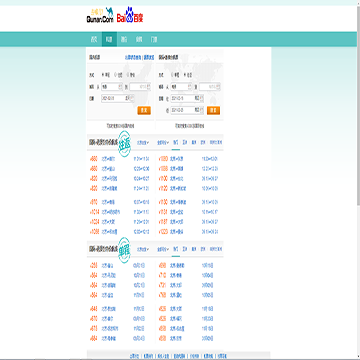360x360 pixels.
Task: Click the international departure city input
Action: 181,87
